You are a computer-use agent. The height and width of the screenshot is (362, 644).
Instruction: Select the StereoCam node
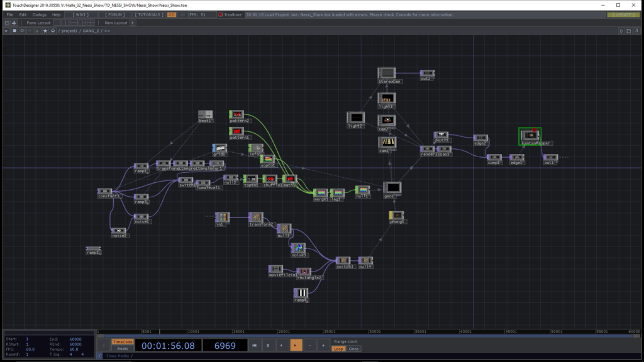point(387,73)
